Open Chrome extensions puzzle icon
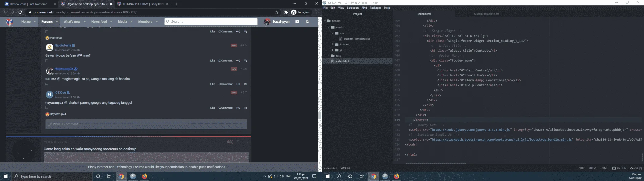 (286, 12)
